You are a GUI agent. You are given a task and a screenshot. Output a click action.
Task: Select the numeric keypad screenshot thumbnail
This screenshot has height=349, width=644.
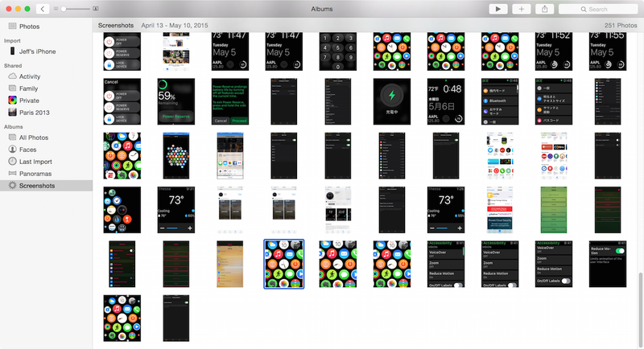click(337, 51)
